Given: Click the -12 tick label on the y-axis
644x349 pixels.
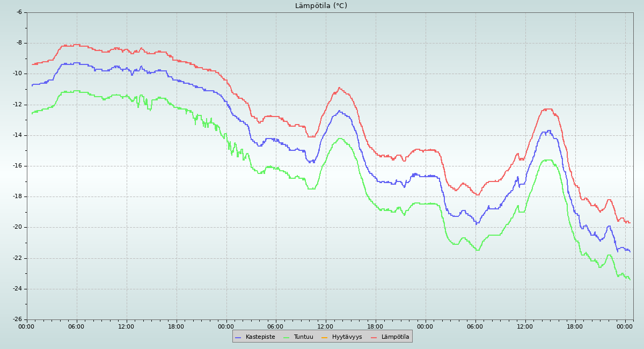Looking at the screenshot, I should tap(17, 105).
